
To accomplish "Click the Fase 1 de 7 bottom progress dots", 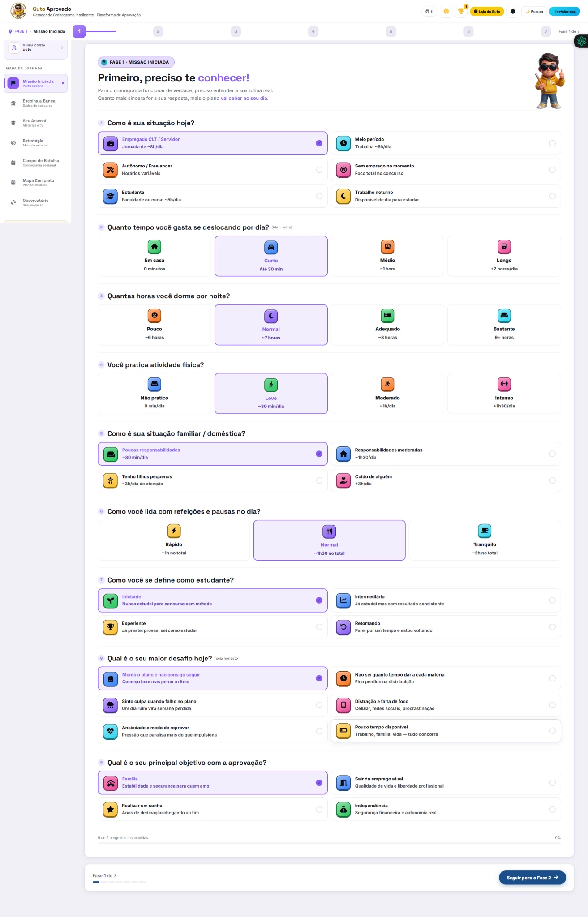I will [x=119, y=882].
